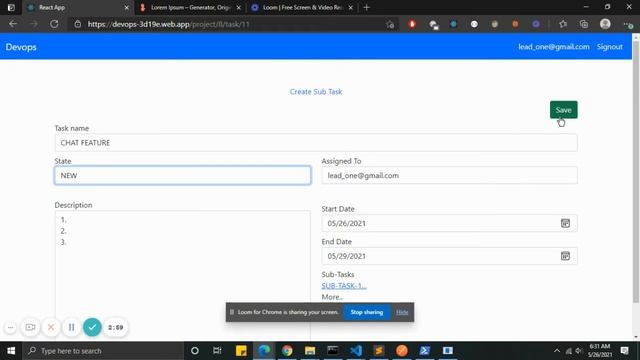Finish the Loom recording with the checkmark button
This screenshot has height=360, width=640.
point(92,327)
